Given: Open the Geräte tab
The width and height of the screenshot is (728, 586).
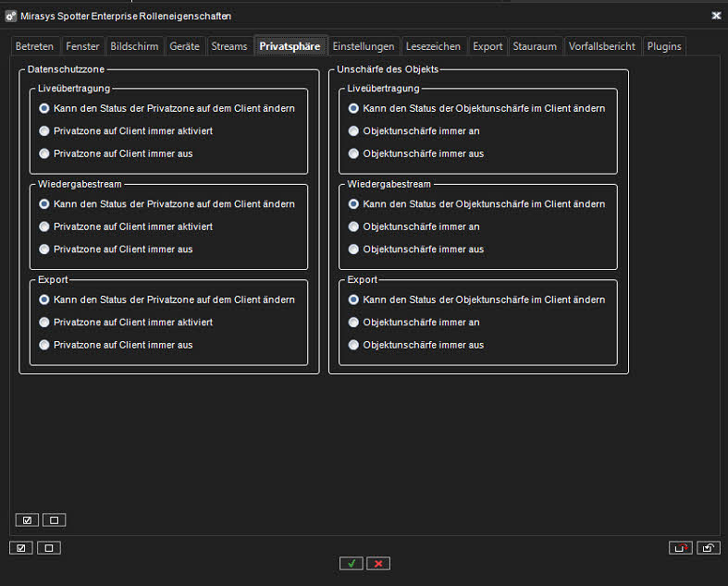Looking at the screenshot, I should [184, 46].
